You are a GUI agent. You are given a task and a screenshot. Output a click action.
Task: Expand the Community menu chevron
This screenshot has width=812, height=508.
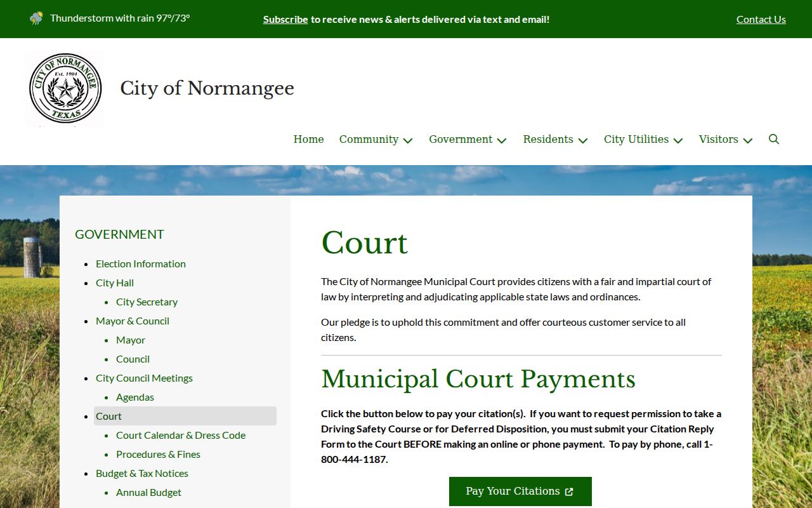[408, 140]
